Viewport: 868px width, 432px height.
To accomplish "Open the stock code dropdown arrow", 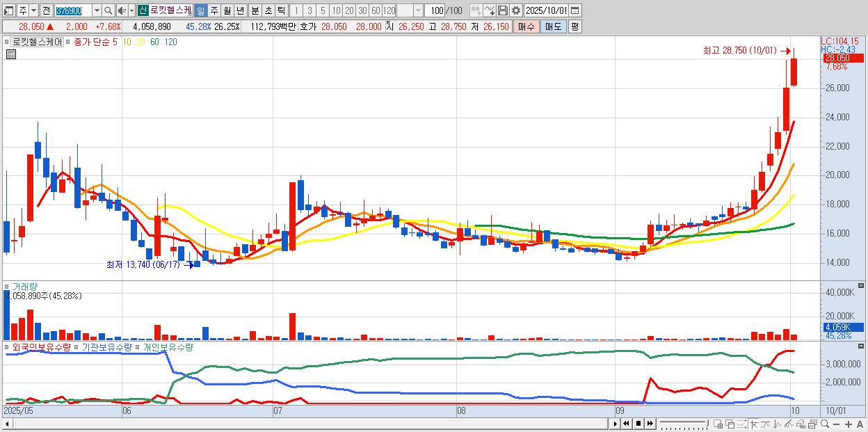I will coord(97,10).
